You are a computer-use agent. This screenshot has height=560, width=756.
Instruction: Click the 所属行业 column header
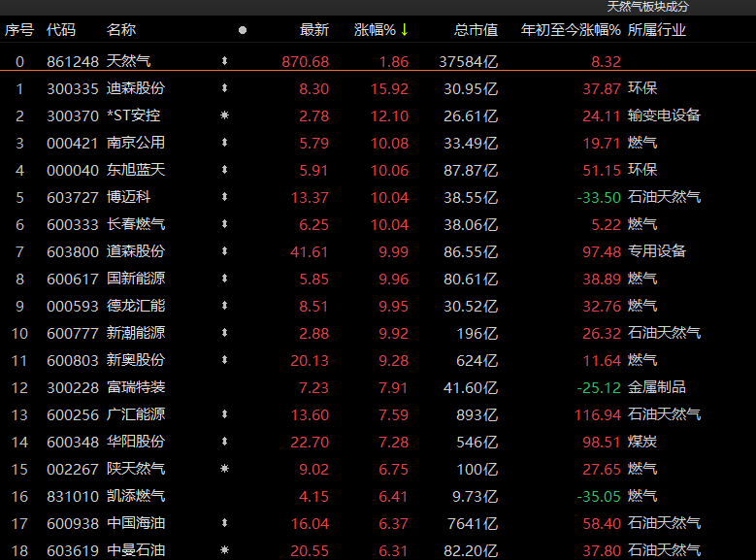click(x=657, y=30)
